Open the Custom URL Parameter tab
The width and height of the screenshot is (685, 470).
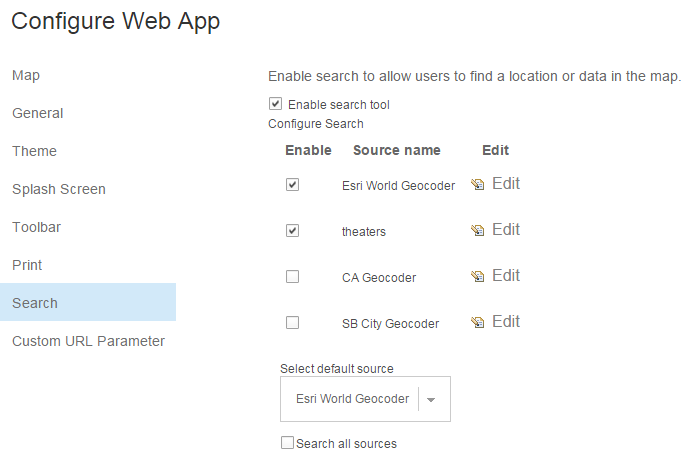point(88,341)
